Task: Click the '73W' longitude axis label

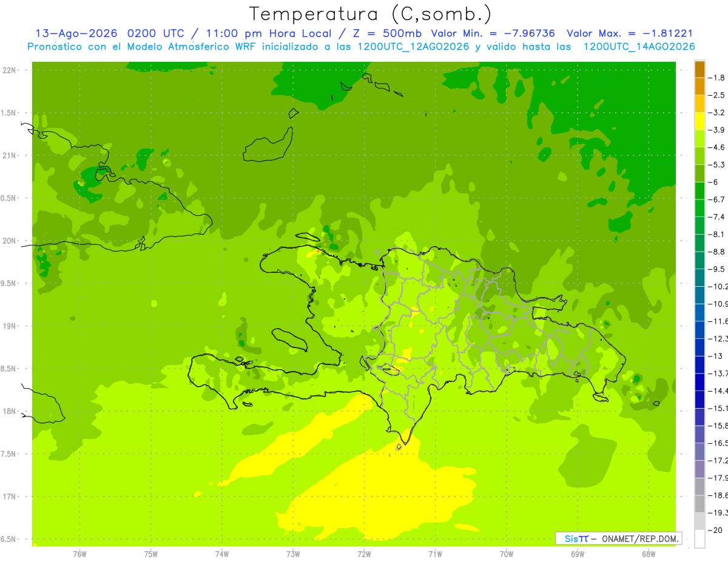Action: [x=293, y=554]
